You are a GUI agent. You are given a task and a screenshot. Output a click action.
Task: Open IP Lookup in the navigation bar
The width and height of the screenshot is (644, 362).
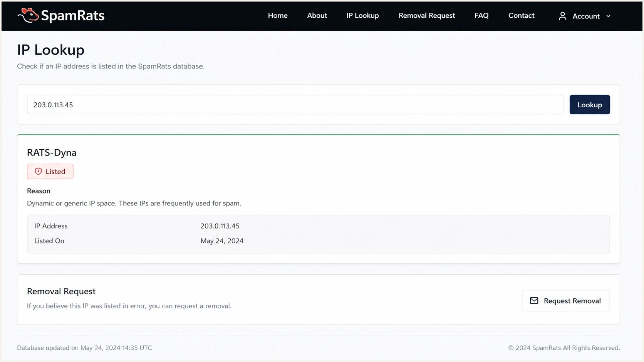362,15
